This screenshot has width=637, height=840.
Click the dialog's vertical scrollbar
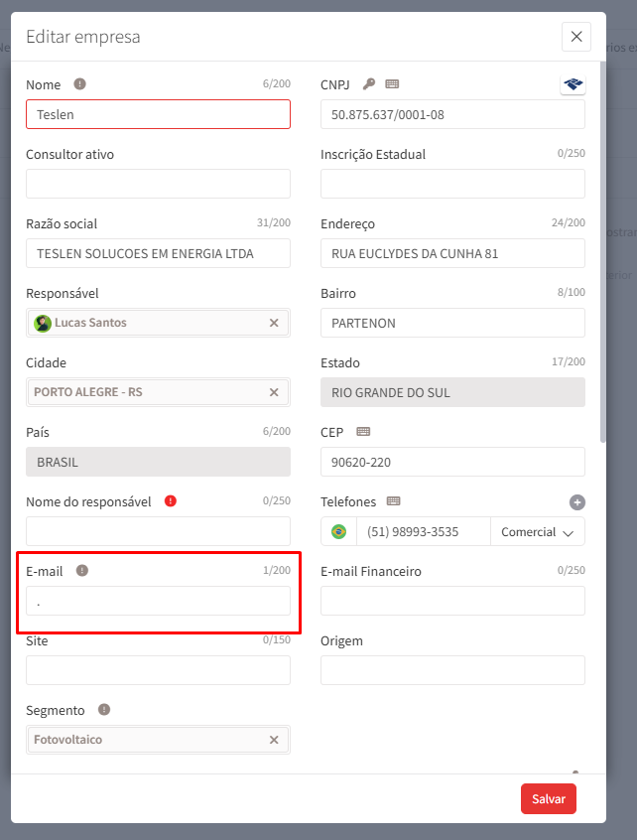click(x=601, y=248)
